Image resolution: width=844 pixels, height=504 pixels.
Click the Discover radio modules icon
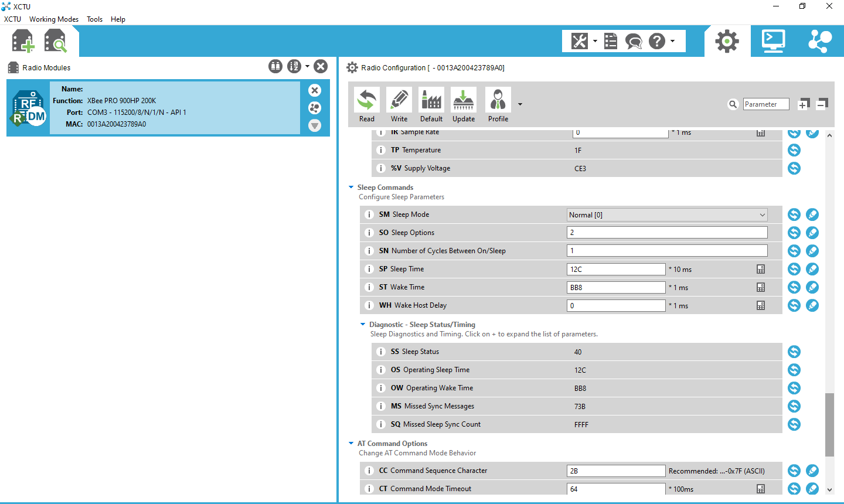pyautogui.click(x=56, y=42)
